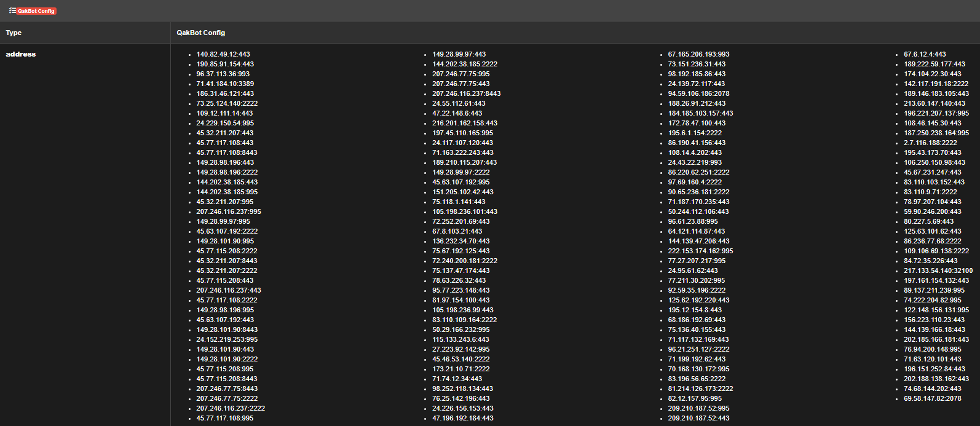The image size is (980, 426).
Task: Select address 222.153.174.162:995
Action: point(701,251)
